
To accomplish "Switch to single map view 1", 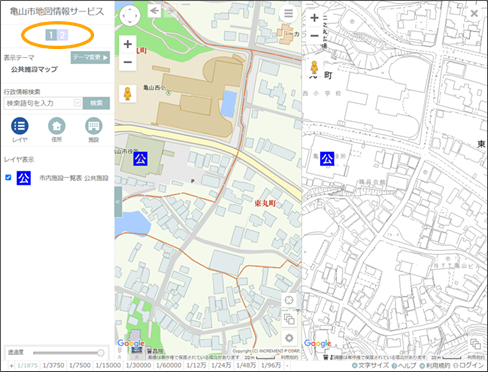I will 51,35.
